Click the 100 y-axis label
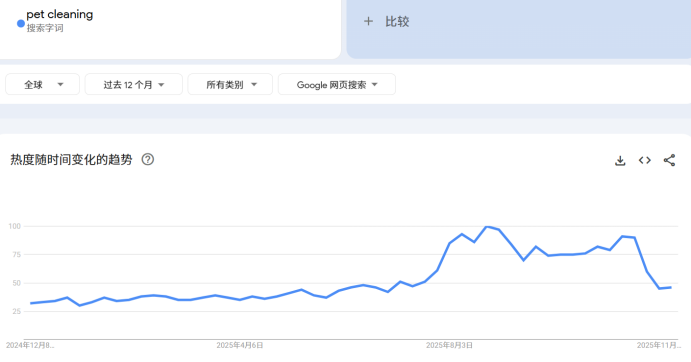The image size is (691, 362). tap(15, 226)
